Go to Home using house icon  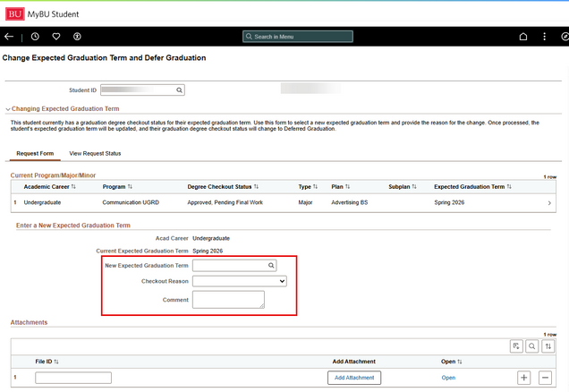point(522,37)
